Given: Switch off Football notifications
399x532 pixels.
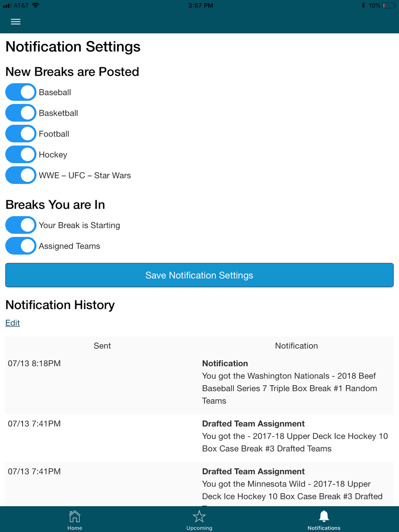Looking at the screenshot, I should click(x=21, y=134).
